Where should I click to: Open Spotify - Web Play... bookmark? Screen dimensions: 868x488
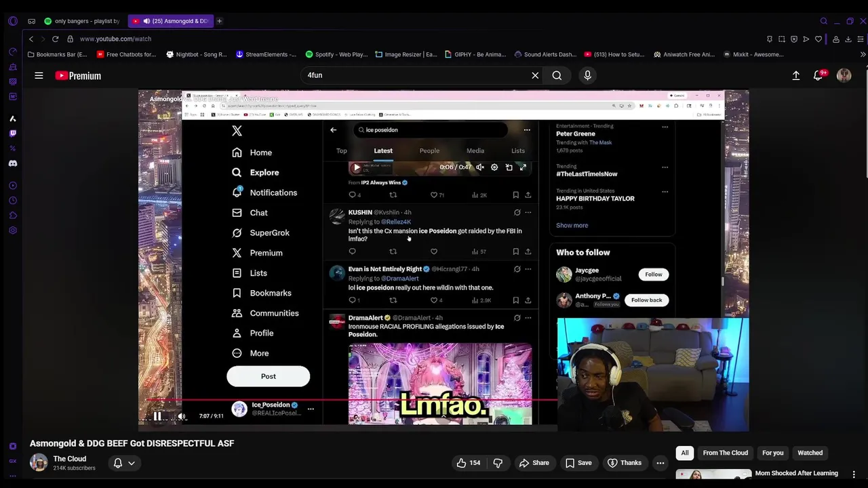(x=336, y=54)
